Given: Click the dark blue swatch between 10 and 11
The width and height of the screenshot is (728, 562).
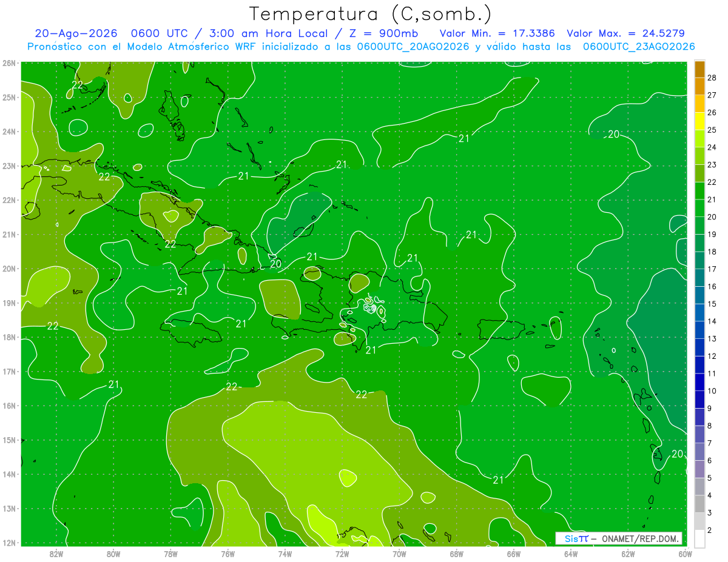Looking at the screenshot, I should 699,383.
